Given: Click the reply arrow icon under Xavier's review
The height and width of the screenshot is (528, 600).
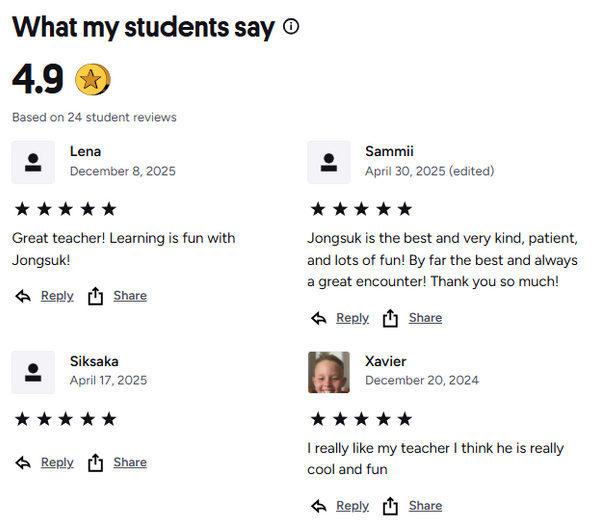Looking at the screenshot, I should coord(319,506).
